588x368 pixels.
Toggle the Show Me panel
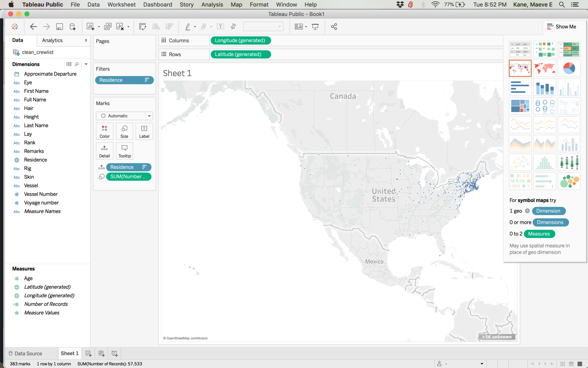(x=562, y=26)
